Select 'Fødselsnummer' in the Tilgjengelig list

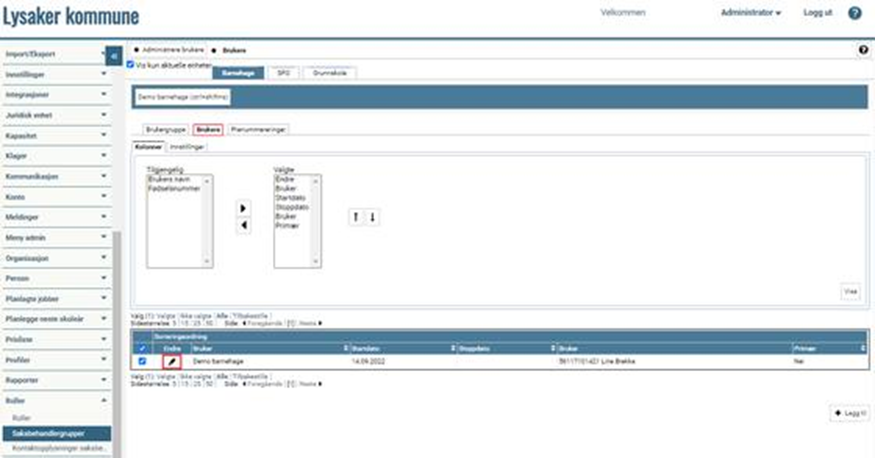pos(174,188)
